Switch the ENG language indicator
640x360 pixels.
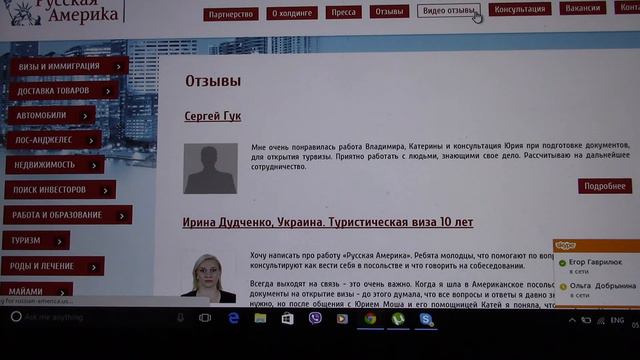click(x=617, y=320)
